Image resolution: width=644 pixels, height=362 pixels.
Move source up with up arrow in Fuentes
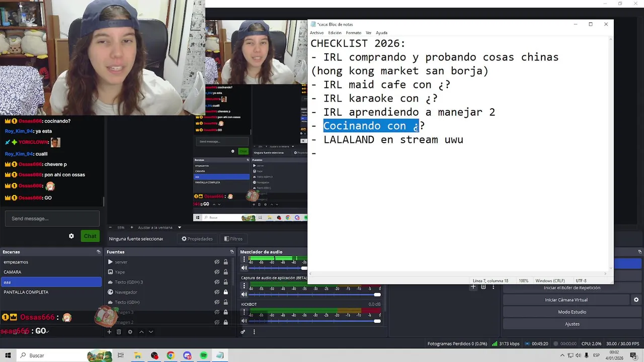(x=141, y=332)
